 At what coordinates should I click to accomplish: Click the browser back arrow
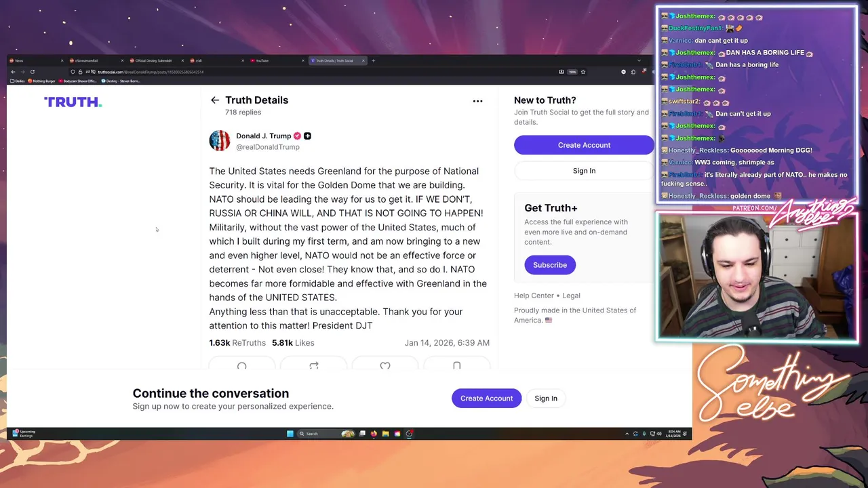click(x=13, y=72)
